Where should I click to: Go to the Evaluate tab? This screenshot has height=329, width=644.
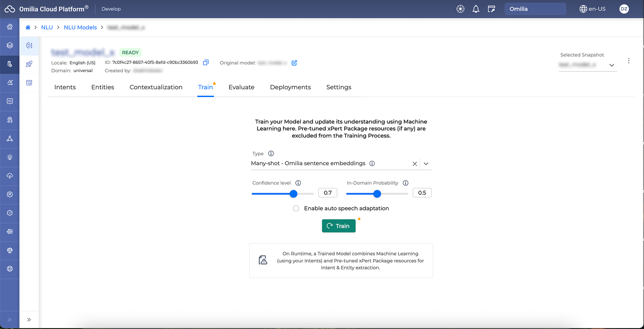click(x=242, y=87)
